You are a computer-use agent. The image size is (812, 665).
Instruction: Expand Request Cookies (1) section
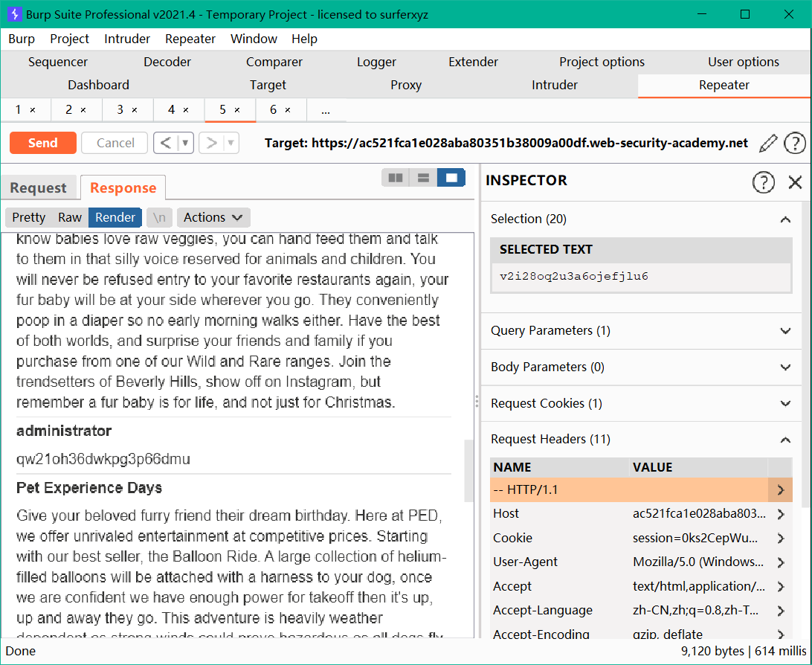click(x=785, y=403)
